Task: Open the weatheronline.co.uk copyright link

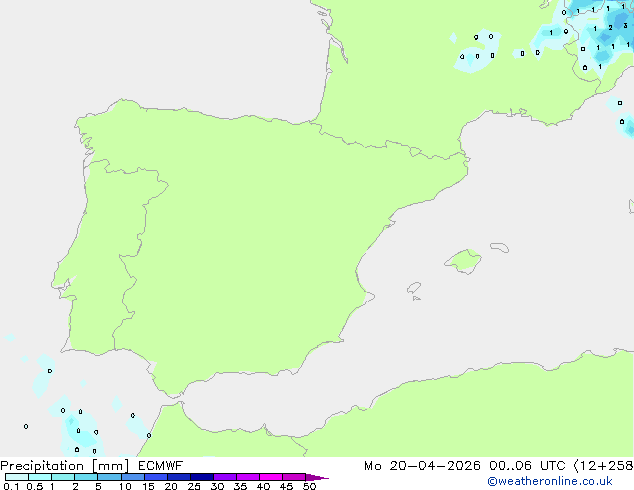Action: pyautogui.click(x=550, y=481)
